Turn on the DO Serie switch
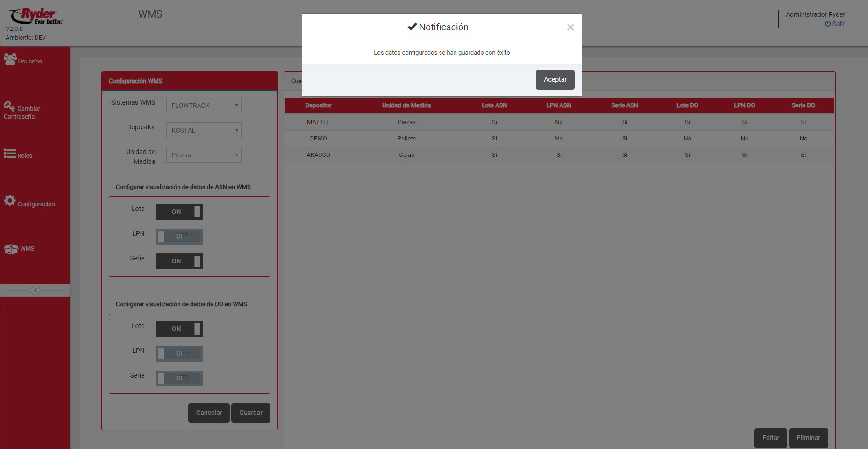Image resolution: width=868 pixels, height=449 pixels. click(179, 379)
